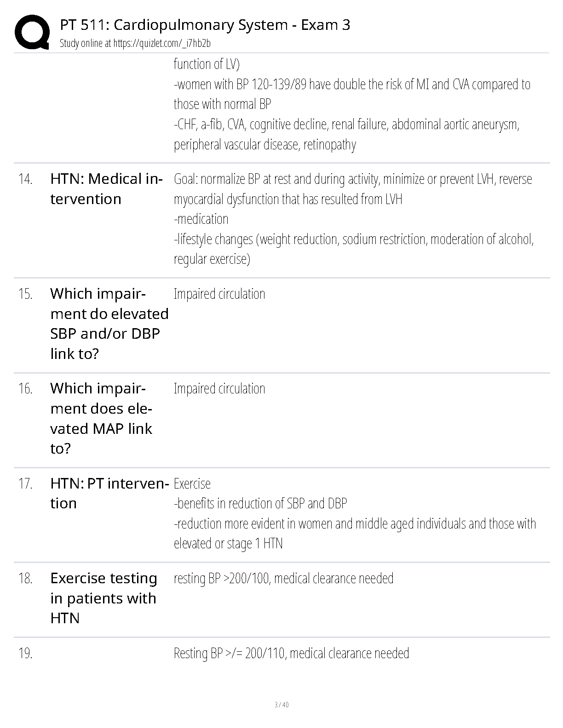Click Exercise testing in patients with HTN term
Viewport: 563px width, 728px height.
pyautogui.click(x=103, y=598)
